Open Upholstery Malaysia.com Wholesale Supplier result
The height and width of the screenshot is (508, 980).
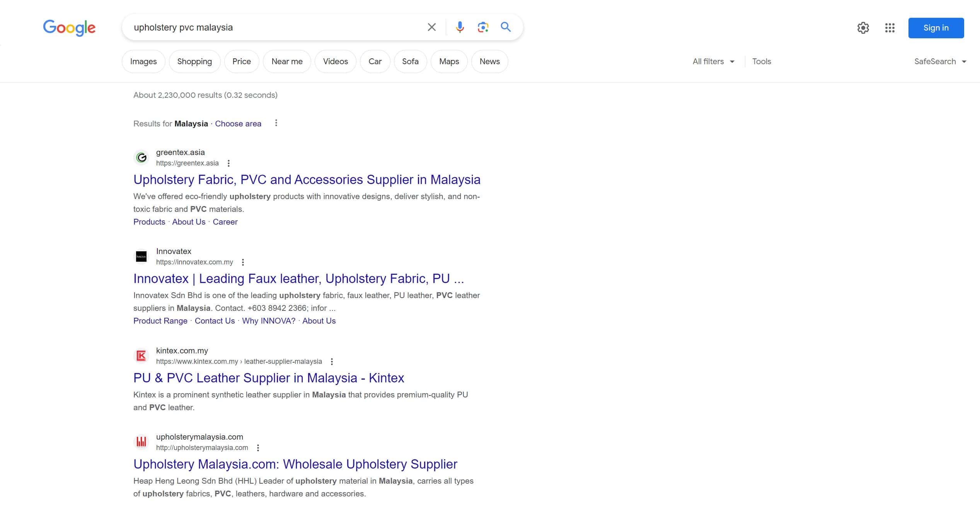click(295, 464)
